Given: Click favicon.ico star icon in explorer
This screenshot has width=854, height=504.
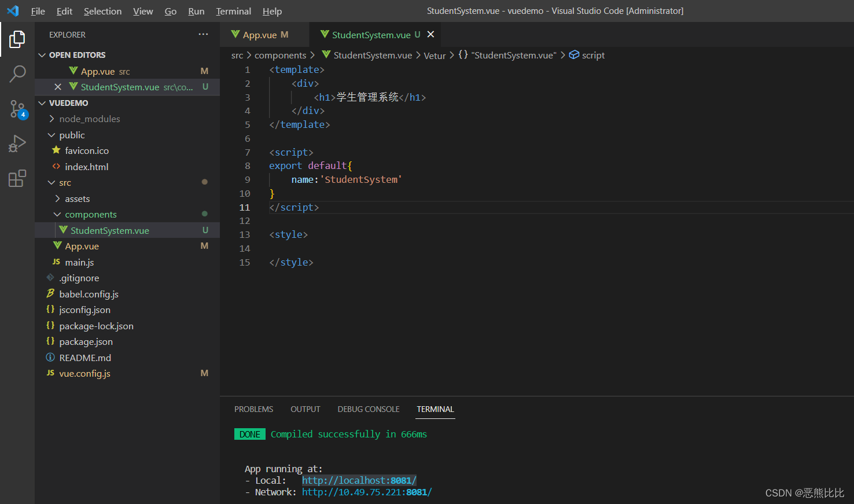Looking at the screenshot, I should [x=56, y=150].
